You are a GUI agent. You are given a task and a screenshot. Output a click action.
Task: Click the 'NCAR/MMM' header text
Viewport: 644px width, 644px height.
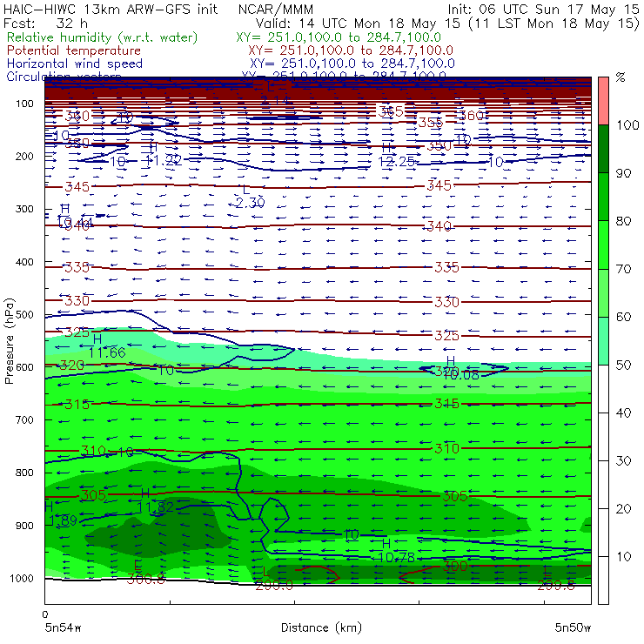point(276,10)
